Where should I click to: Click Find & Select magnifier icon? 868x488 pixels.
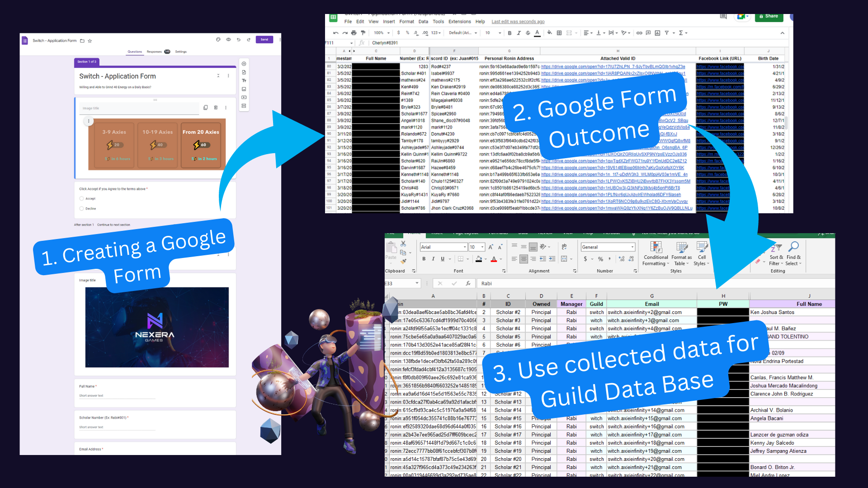(x=793, y=247)
